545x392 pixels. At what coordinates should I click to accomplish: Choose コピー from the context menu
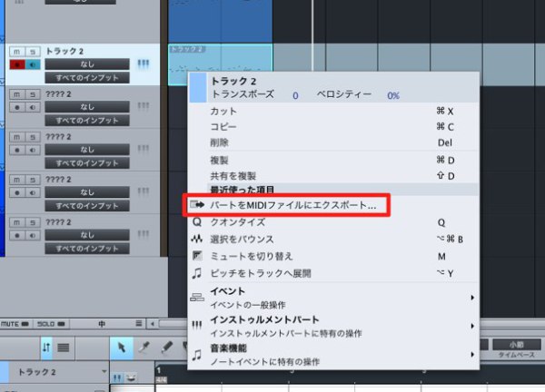[x=333, y=127]
